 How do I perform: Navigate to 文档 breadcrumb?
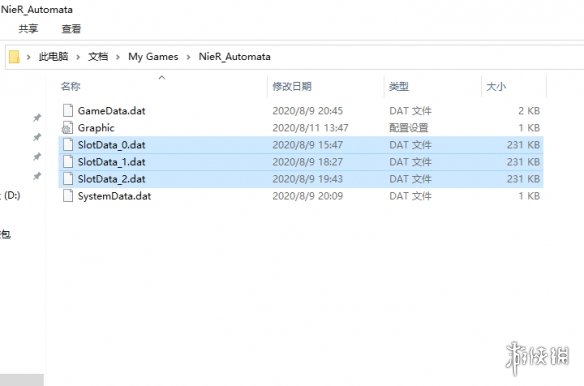98,57
